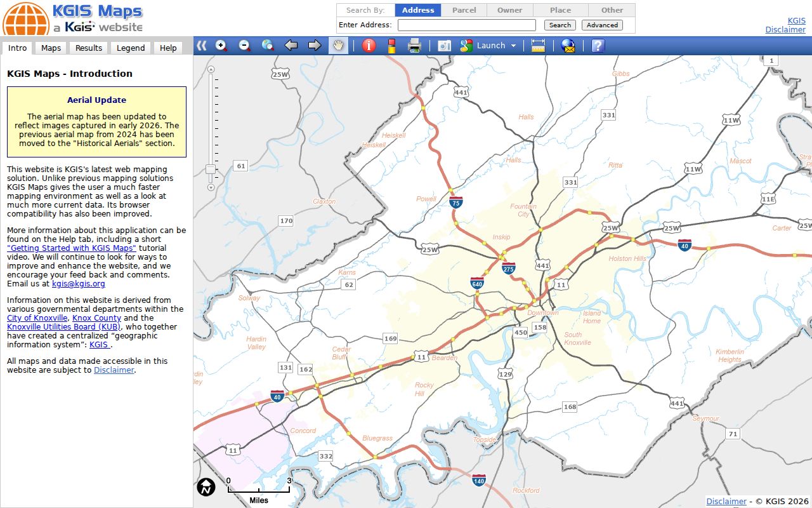The width and height of the screenshot is (812, 508).
Task: Click the Powell map label
Action: [x=426, y=199]
